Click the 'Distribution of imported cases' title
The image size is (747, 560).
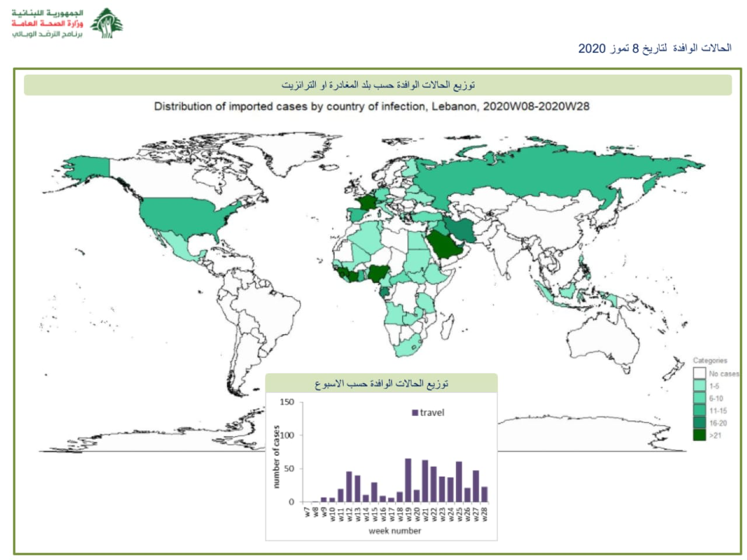(x=371, y=106)
